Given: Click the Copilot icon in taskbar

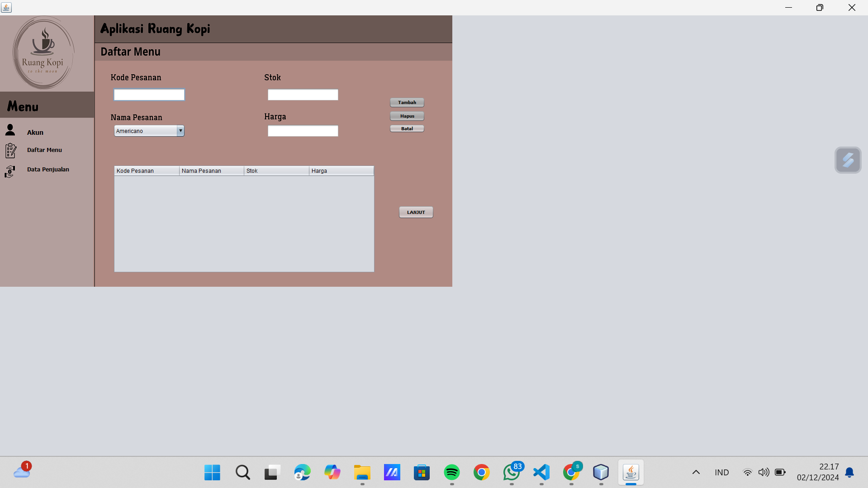Looking at the screenshot, I should pos(332,472).
